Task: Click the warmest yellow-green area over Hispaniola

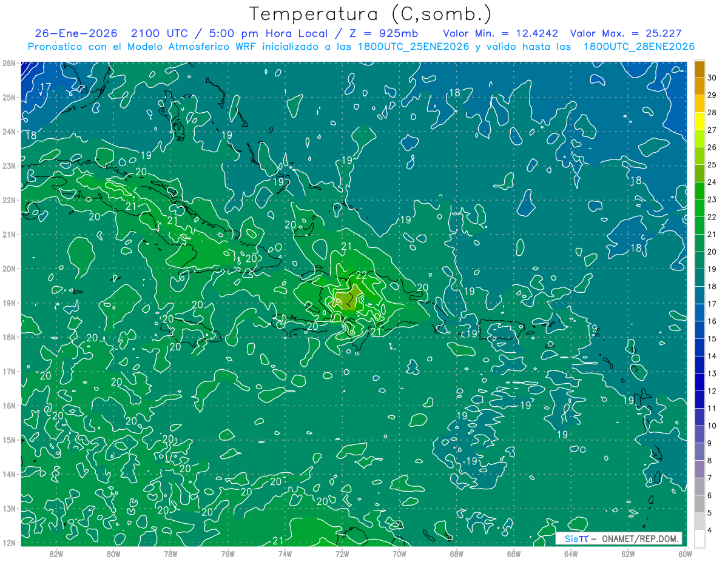Action: (347, 300)
